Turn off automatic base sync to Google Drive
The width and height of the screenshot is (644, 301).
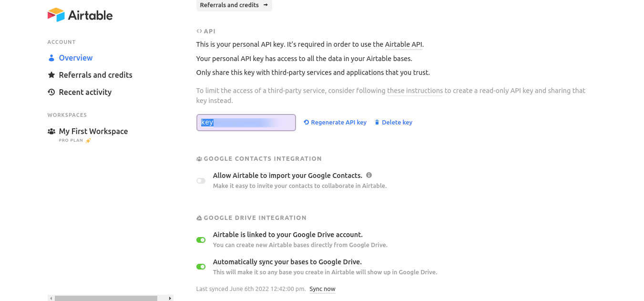(201, 266)
